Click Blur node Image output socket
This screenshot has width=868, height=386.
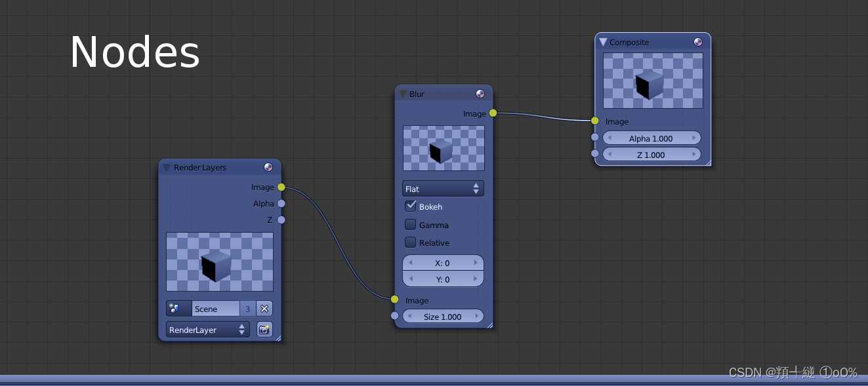[493, 113]
